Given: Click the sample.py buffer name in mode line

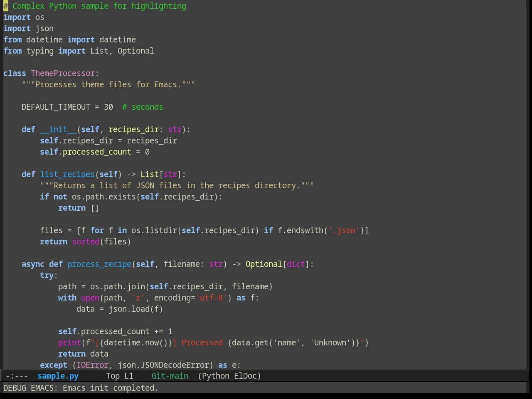Looking at the screenshot, I should [58, 376].
